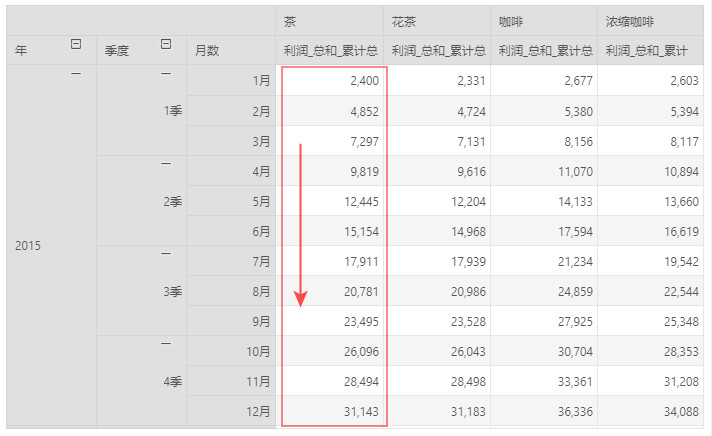Collapse the 3季 quarter group
The image size is (712, 436).
(166, 254)
